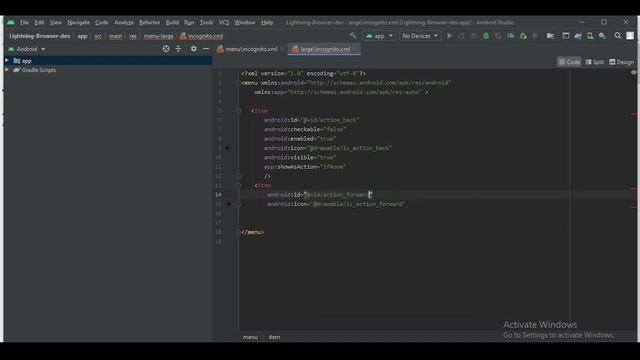Switch editor to Code view
This screenshot has height=360, width=640.
click(569, 62)
